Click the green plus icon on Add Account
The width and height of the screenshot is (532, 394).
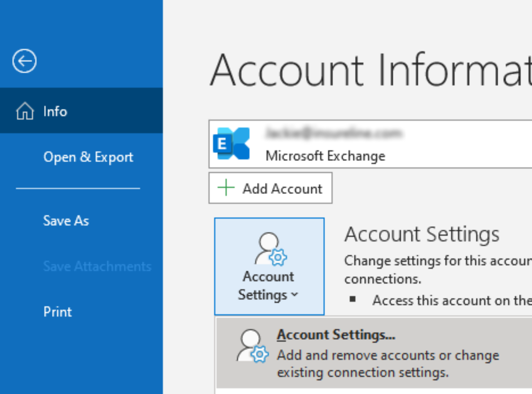click(226, 187)
